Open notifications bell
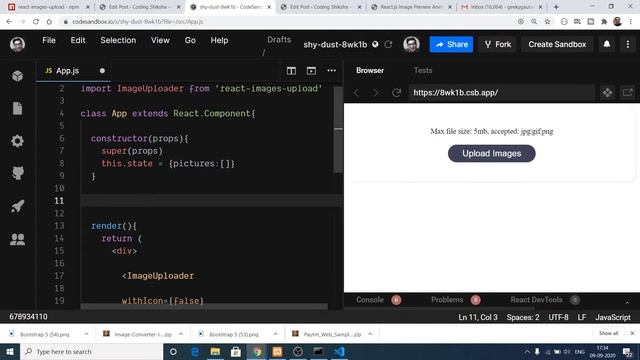 tap(607, 44)
